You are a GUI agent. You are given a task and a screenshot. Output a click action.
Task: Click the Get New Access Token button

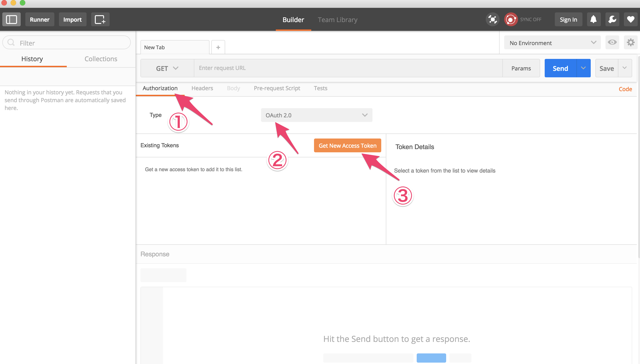coord(347,145)
